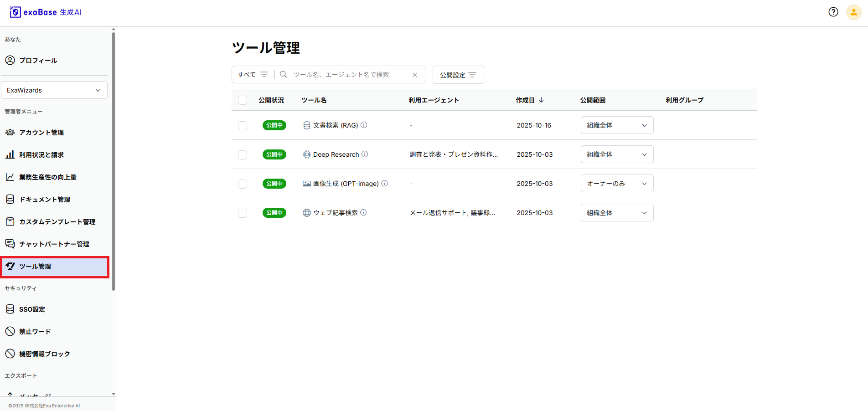Click the document management database icon
868x411 pixels.
point(10,199)
